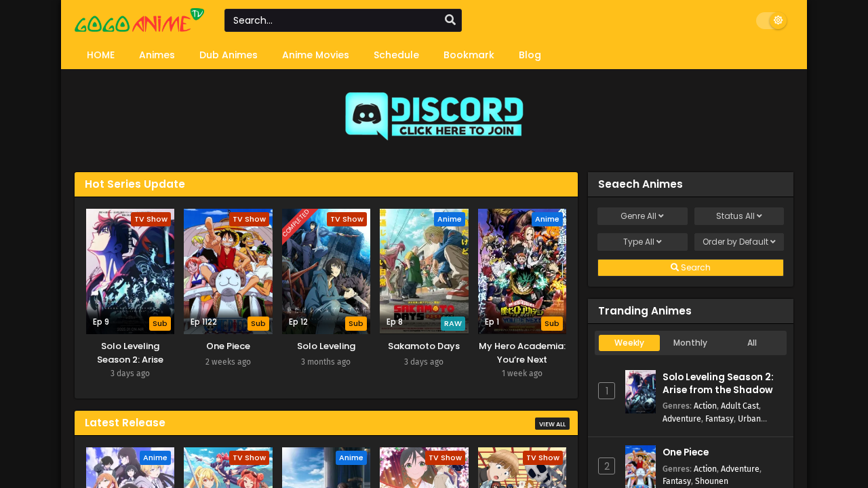Click the Tranding Animes header
This screenshot has height=488, width=868.
pyautogui.click(x=690, y=311)
